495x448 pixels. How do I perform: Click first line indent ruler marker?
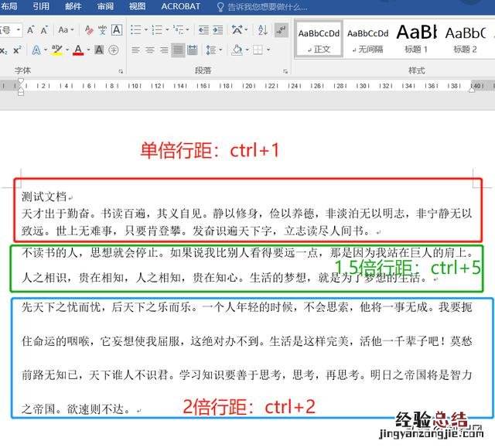pyautogui.click(x=21, y=81)
